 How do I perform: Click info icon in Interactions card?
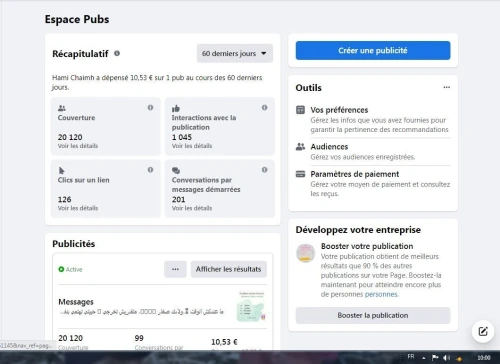264,107
